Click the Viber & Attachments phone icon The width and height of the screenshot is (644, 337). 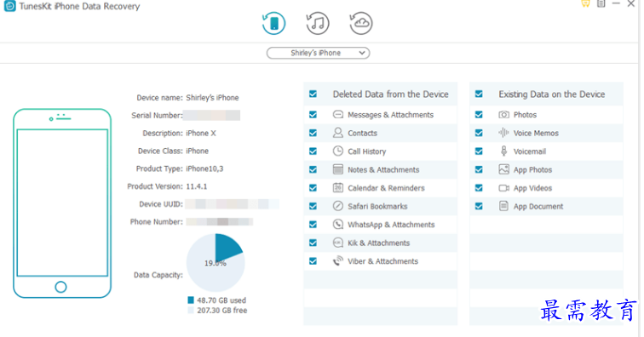click(x=338, y=261)
